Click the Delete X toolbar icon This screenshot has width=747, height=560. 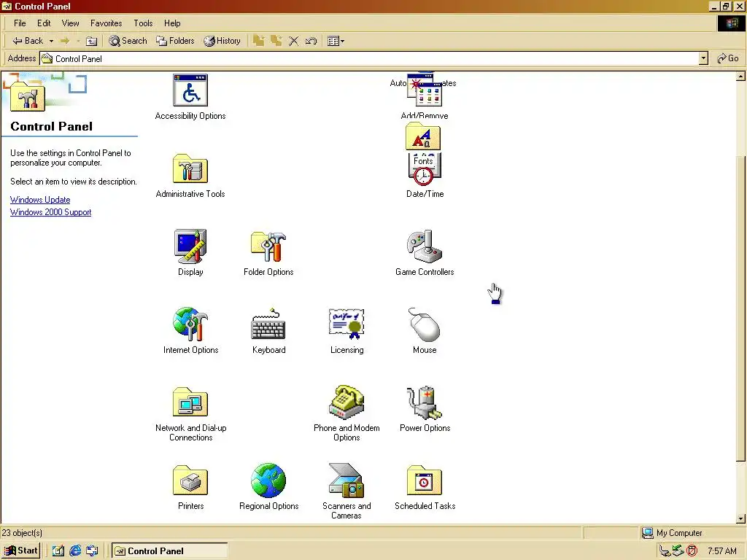point(293,41)
